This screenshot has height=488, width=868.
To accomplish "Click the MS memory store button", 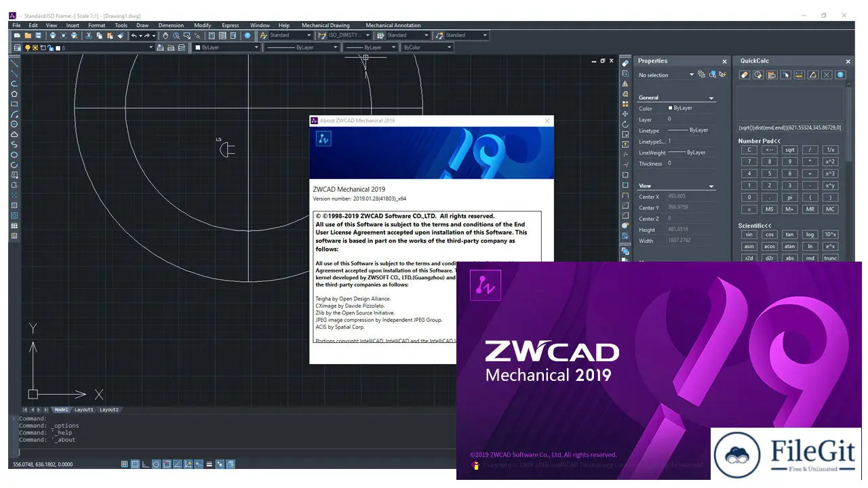I will coord(769,209).
